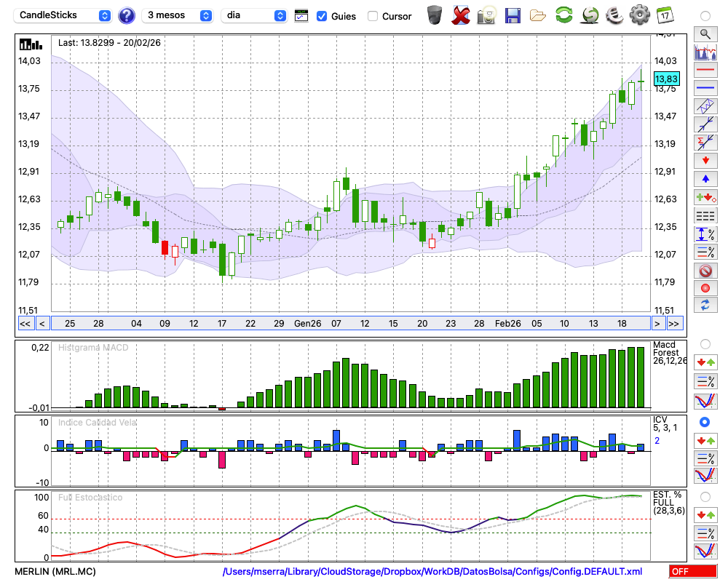Screen dimensions: 728x582
Task: Open the 3 mesos period dropdown
Action: tap(178, 15)
